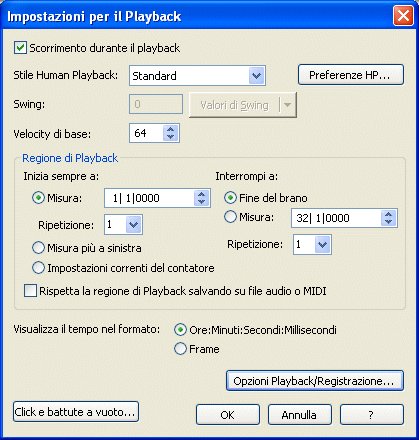
Task: Select Fine del brano radio button
Action: pyautogui.click(x=230, y=198)
